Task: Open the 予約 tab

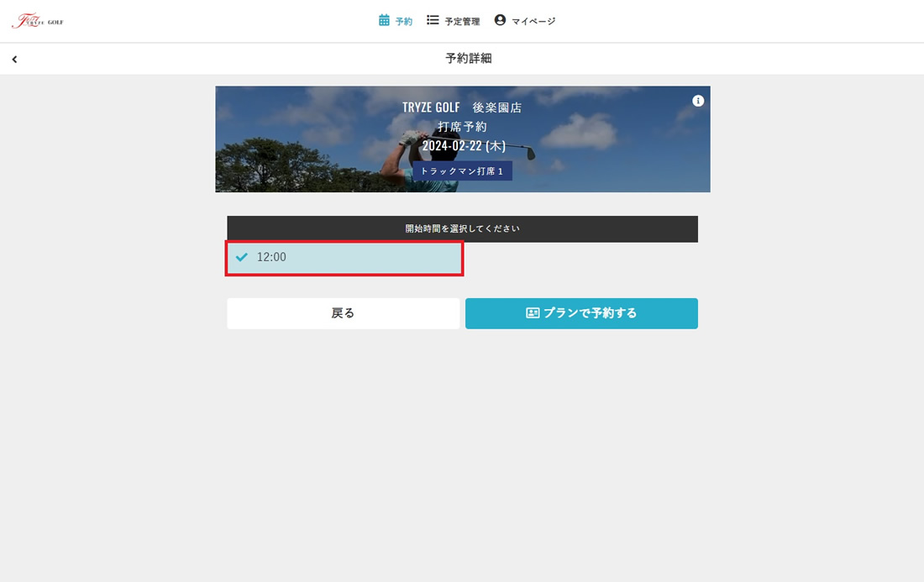Action: pyautogui.click(x=396, y=21)
